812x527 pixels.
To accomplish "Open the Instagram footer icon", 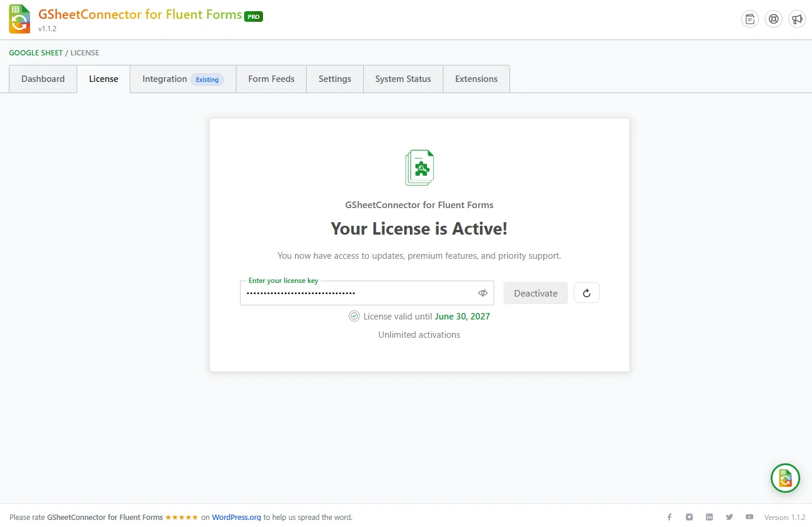I will [x=689, y=517].
